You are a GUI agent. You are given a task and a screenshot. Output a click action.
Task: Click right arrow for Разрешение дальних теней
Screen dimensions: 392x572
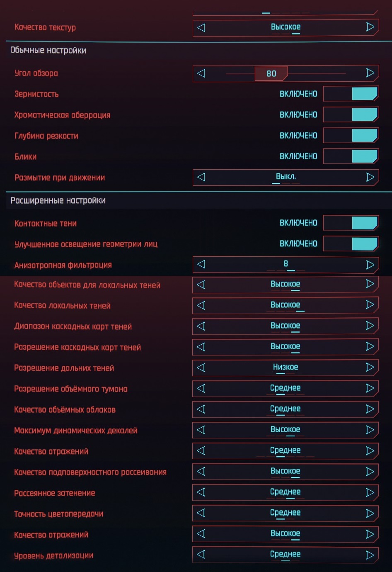click(x=370, y=368)
